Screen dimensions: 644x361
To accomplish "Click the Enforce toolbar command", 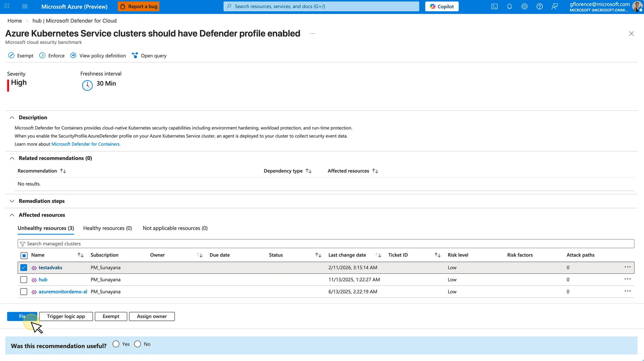I will [52, 56].
